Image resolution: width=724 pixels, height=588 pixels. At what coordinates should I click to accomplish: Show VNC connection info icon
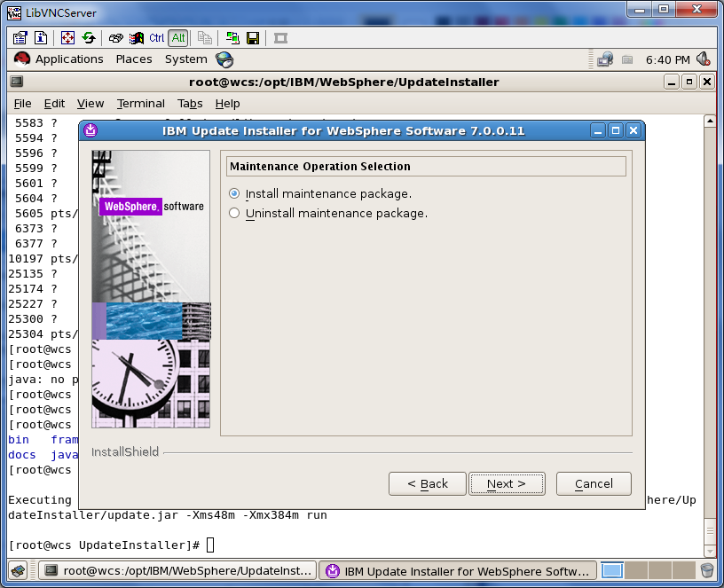point(41,38)
